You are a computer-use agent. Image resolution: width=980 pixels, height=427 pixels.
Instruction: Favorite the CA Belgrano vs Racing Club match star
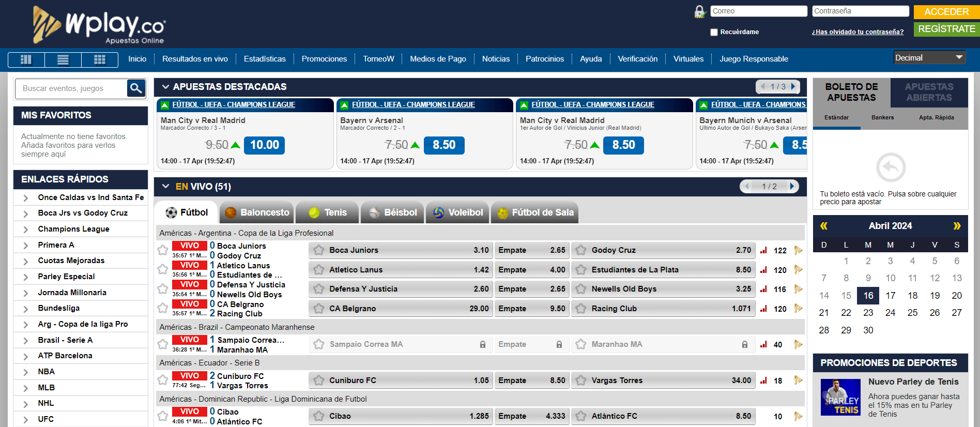point(162,308)
